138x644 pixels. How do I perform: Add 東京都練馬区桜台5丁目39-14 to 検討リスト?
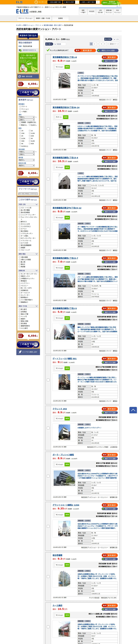[x=110, y=111]
